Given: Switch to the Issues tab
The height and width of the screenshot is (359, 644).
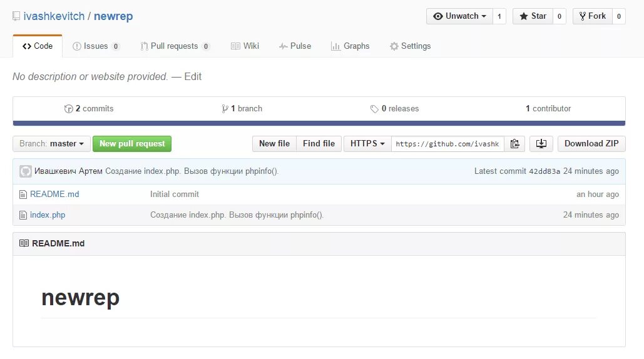Looking at the screenshot, I should (96, 46).
